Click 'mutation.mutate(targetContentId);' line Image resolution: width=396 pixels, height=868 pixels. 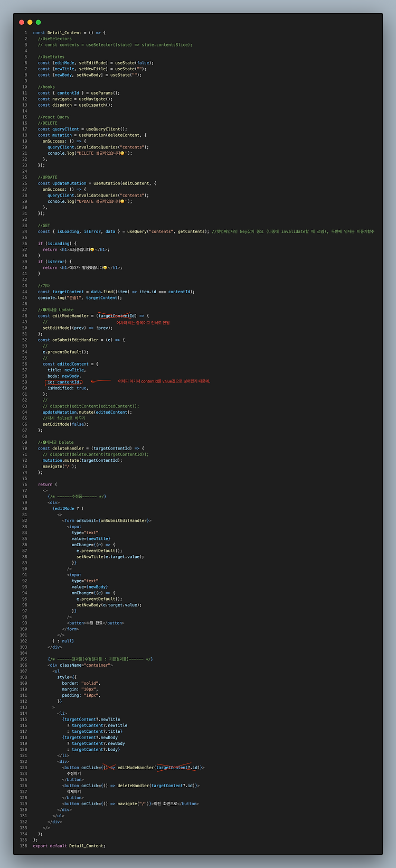point(82,460)
